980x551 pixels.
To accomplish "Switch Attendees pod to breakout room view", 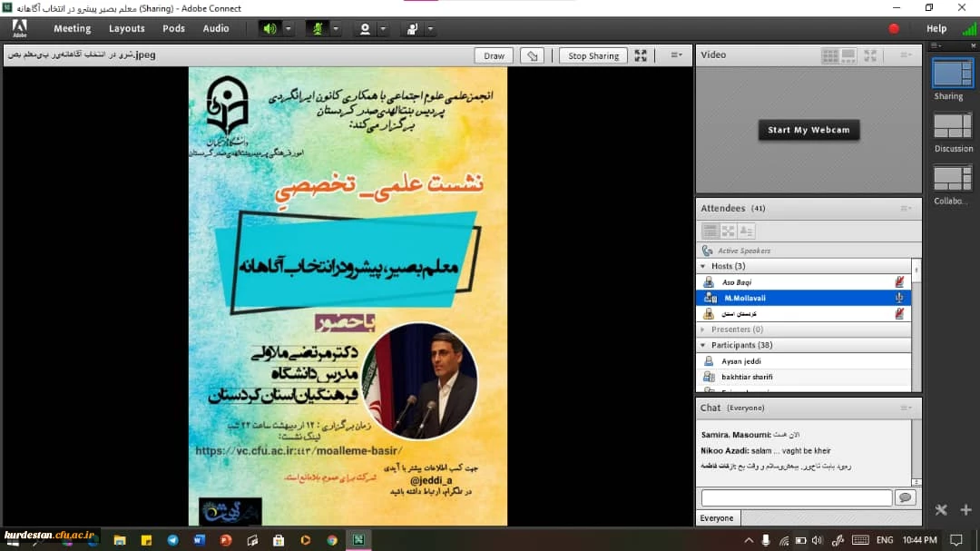I will [x=728, y=231].
